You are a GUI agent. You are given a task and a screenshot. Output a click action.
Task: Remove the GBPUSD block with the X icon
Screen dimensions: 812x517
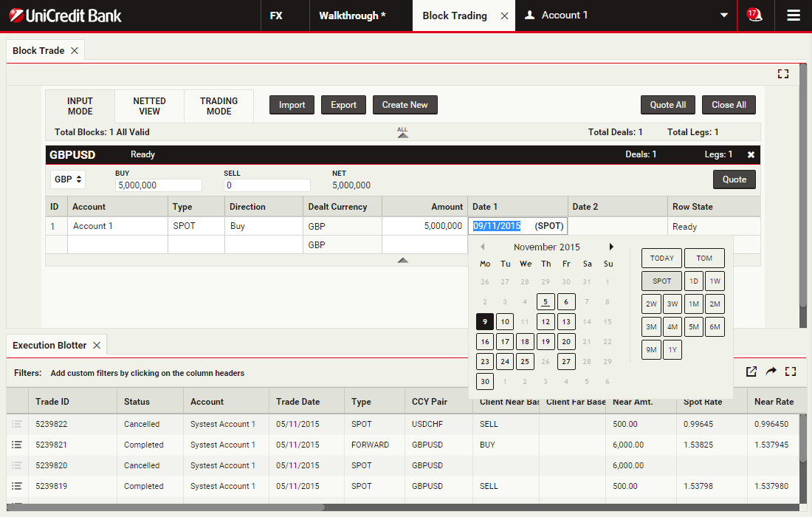[x=751, y=155]
